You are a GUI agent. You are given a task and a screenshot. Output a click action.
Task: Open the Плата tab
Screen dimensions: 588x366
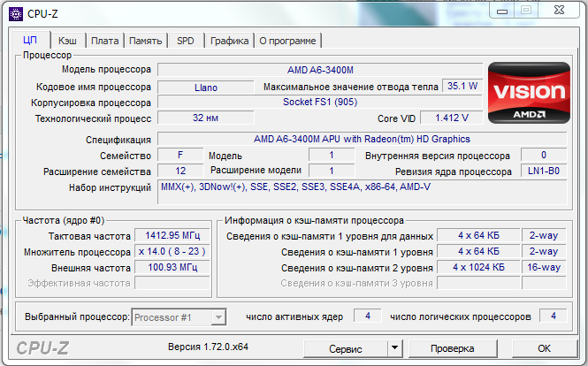(x=105, y=41)
